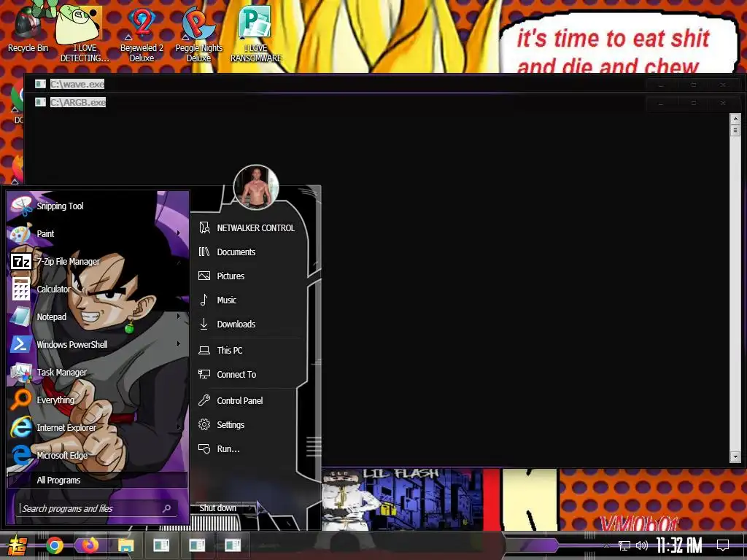
Task: Open Firefox from taskbar
Action: 90,545
